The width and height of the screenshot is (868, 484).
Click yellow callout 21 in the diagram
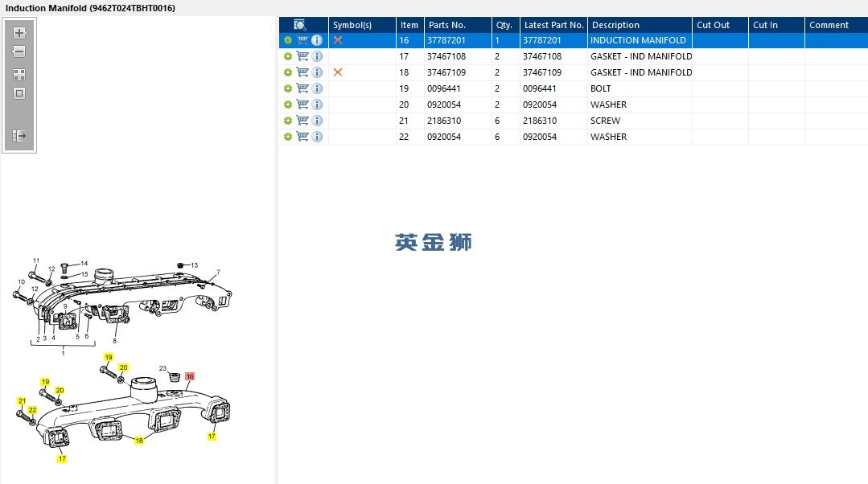click(22, 400)
